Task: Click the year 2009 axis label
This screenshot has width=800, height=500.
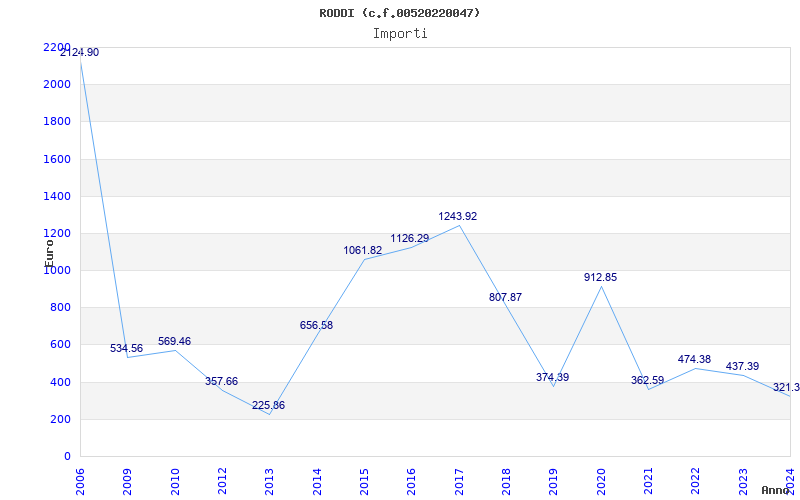Action: (x=128, y=482)
